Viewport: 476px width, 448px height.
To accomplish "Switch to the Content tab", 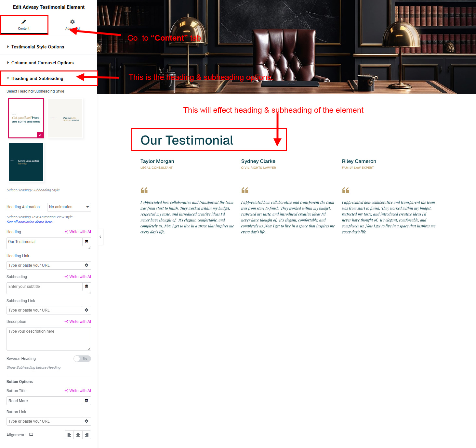I will [24, 25].
